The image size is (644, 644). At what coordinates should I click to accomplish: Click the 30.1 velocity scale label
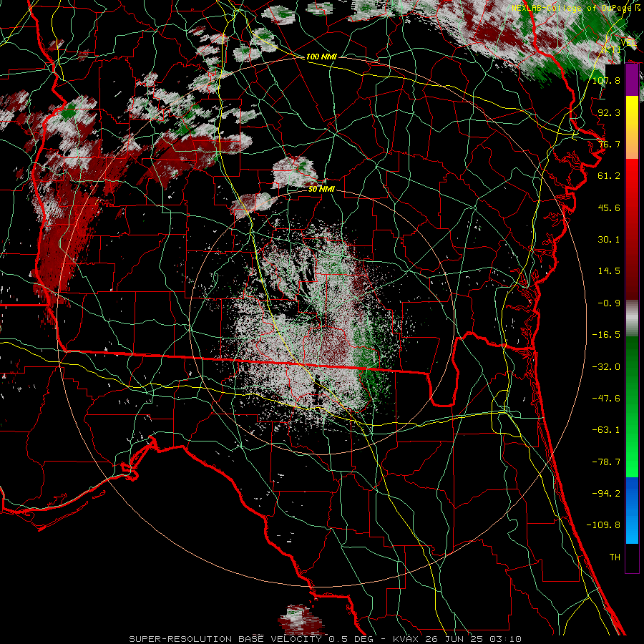pyautogui.click(x=609, y=240)
